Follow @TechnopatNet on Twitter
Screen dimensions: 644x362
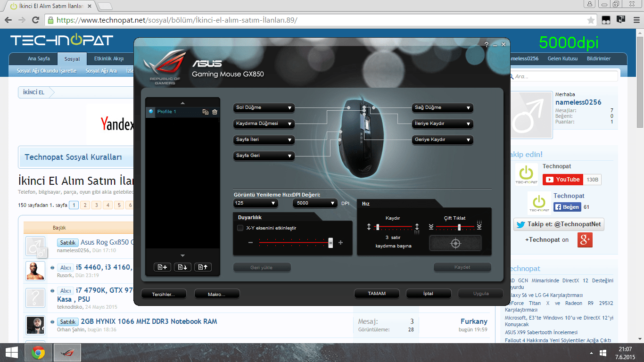[x=559, y=224]
